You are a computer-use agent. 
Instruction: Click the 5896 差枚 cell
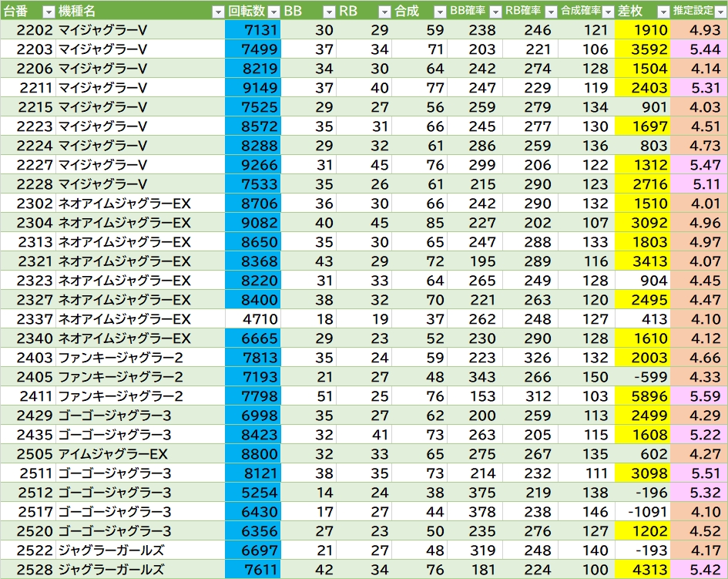click(x=642, y=396)
